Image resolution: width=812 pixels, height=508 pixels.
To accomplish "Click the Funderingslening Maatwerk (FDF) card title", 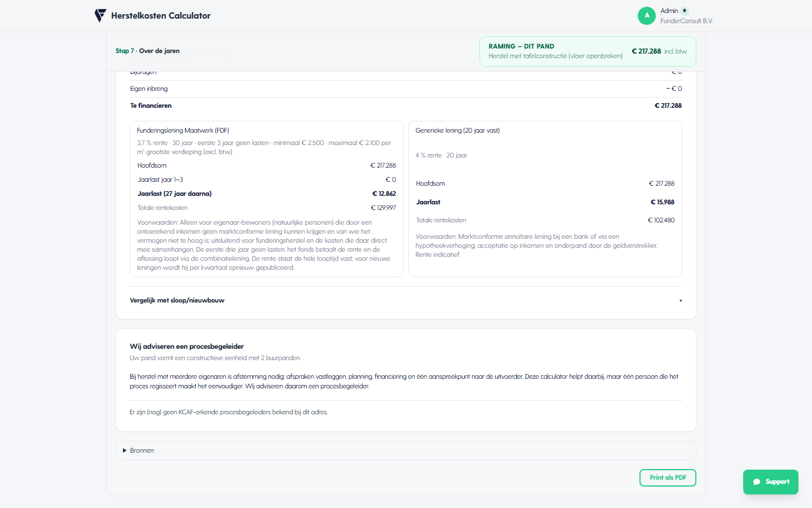I will coord(183,130).
